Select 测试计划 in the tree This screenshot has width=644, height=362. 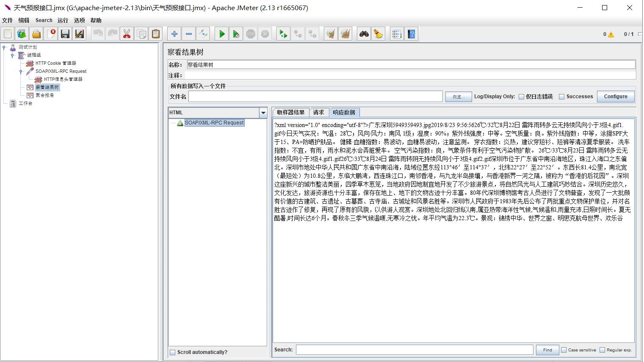(28, 47)
